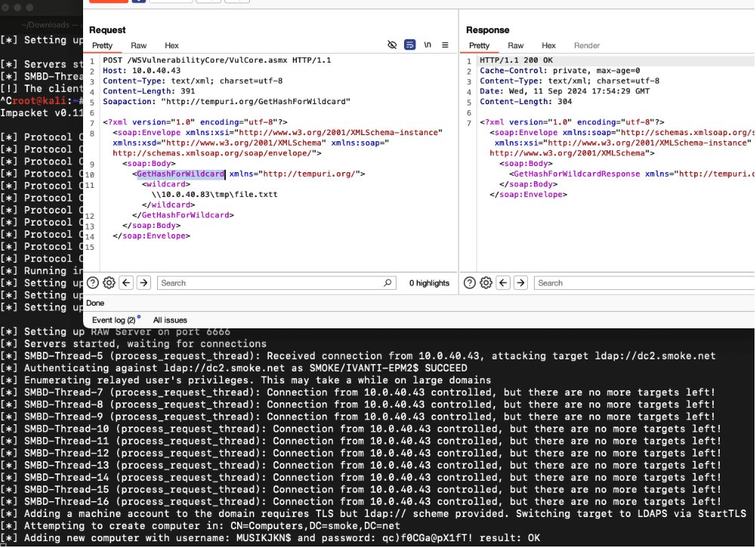Open the Request panel hamburger menu
This screenshot has height=548, width=756.
pos(445,45)
